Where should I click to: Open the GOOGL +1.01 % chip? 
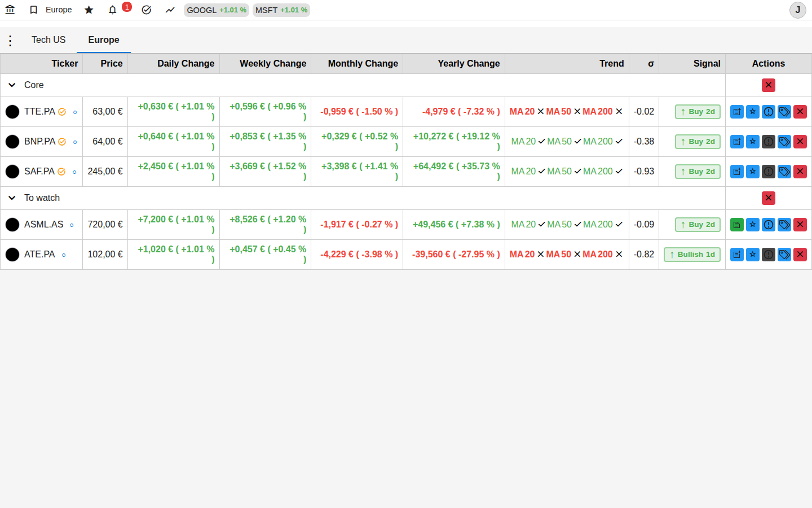tap(217, 10)
